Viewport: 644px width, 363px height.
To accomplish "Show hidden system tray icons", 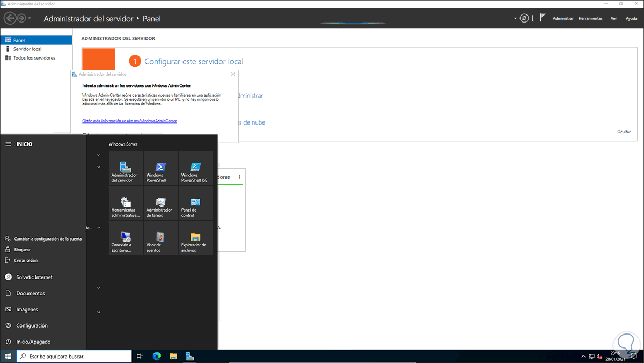I will point(583,356).
